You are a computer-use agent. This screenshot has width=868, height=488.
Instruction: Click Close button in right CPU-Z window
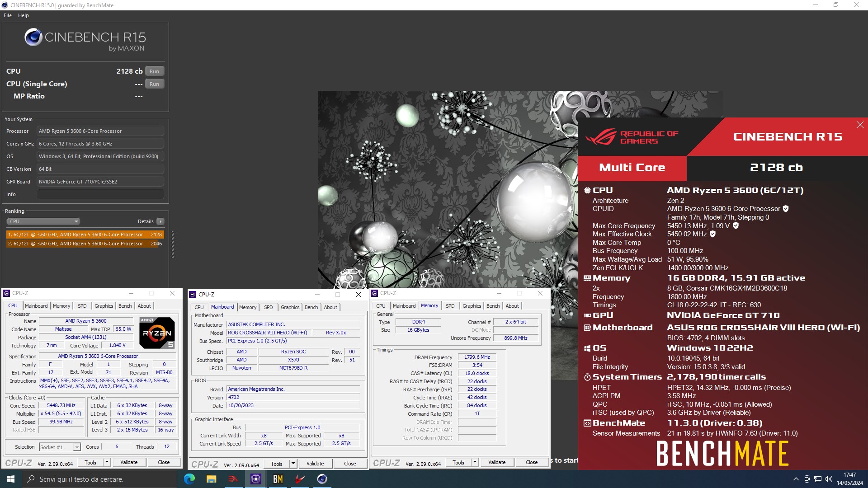point(532,462)
